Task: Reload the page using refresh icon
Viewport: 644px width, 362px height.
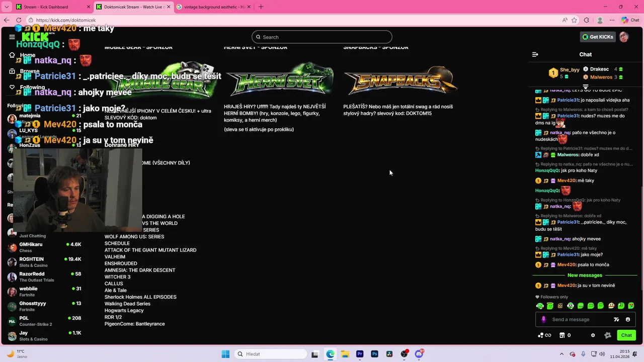Action: click(19, 20)
